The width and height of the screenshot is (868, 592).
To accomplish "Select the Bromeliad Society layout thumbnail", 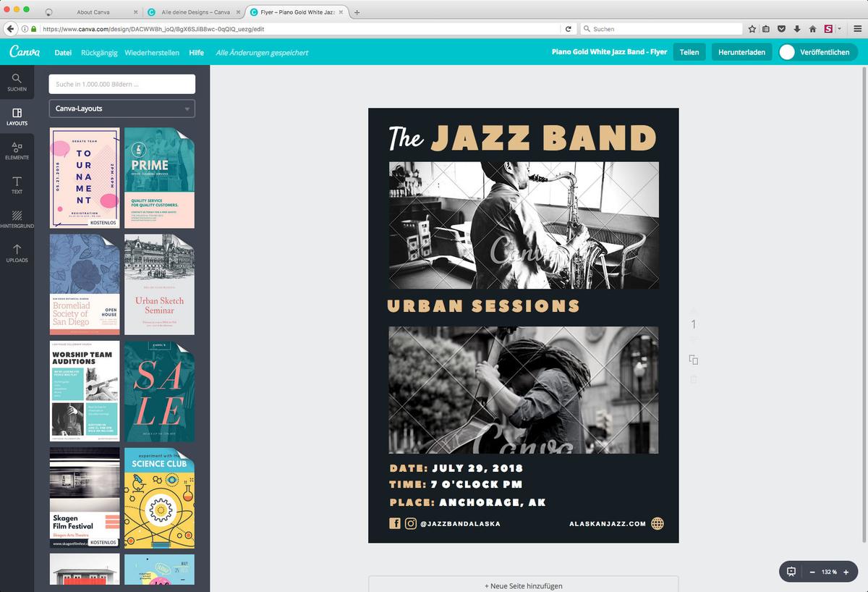I will (x=85, y=284).
